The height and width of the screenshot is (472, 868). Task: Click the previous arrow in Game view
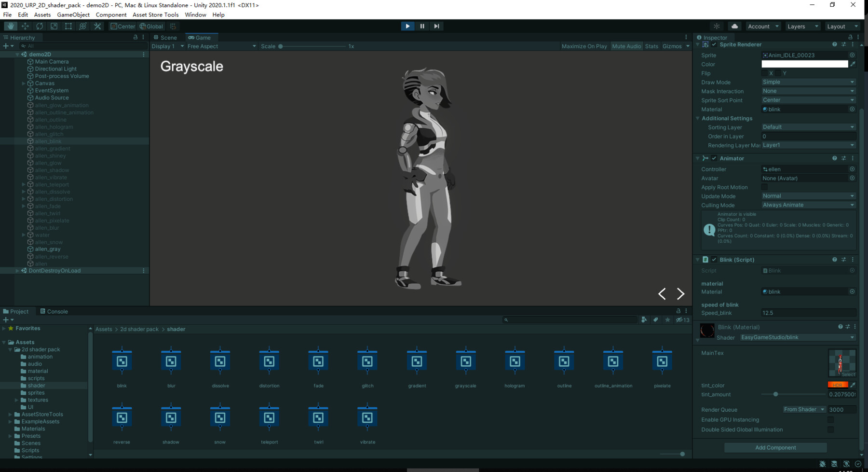tap(662, 293)
